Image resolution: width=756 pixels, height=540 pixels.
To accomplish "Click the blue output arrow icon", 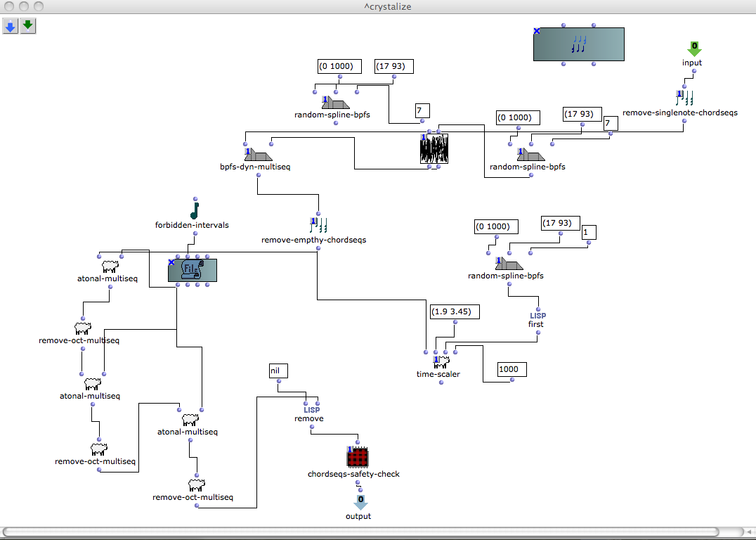I will pos(359,503).
